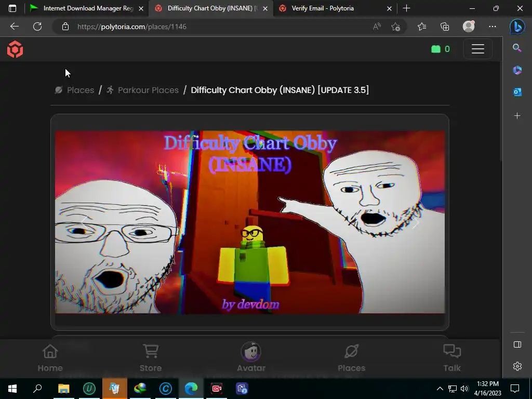532x399 pixels.
Task: Open Places in the bottom navigation
Action: coord(352,357)
